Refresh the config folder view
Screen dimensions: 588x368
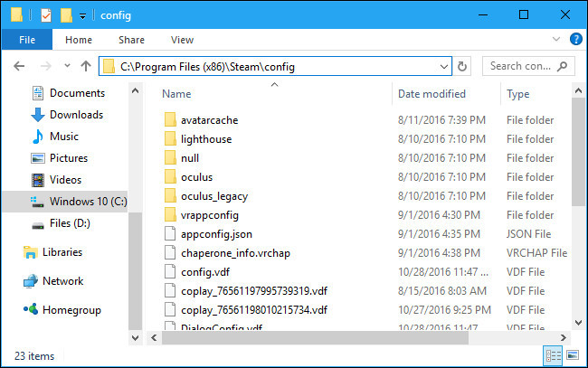(462, 66)
